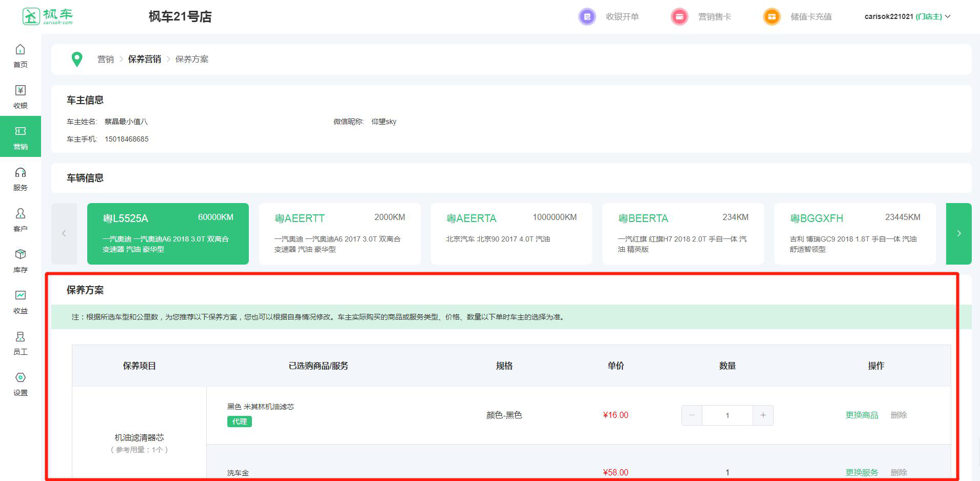
Task: Click the price ¥16.00
Action: tap(616, 415)
